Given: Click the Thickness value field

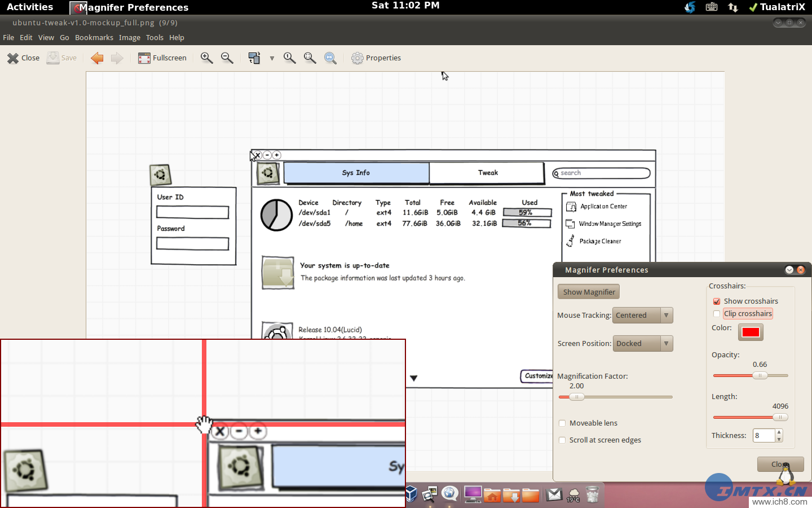Looking at the screenshot, I should pyautogui.click(x=764, y=436).
